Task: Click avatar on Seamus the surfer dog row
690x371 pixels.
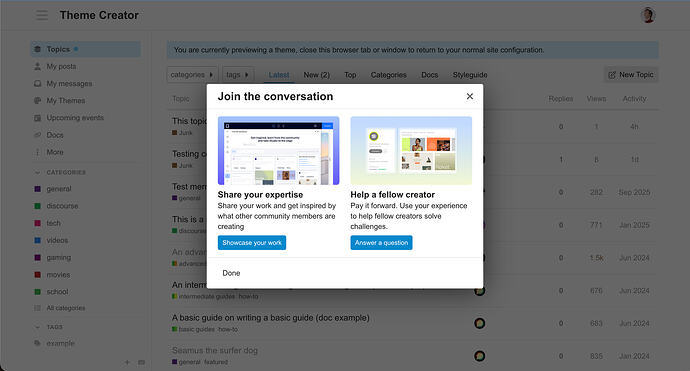Action: (480, 356)
